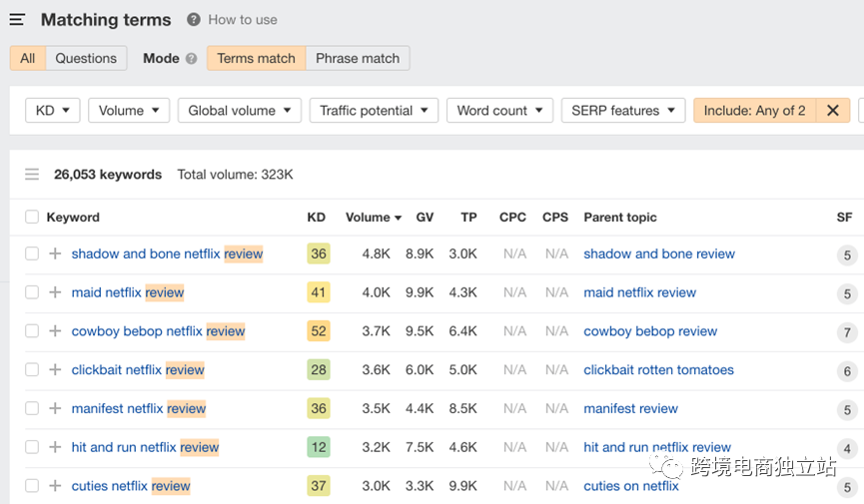864x504 pixels.
Task: Open parent topic shadow and bone review
Action: coord(659,253)
